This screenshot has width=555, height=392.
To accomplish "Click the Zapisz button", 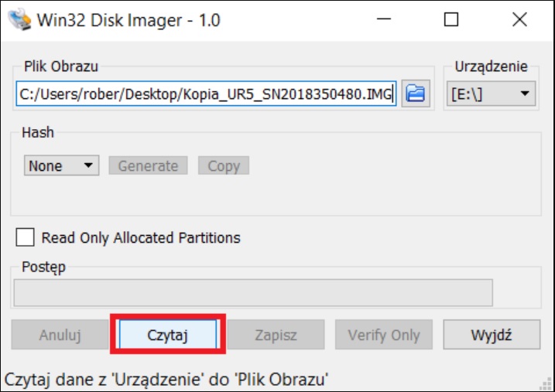I will tap(276, 334).
